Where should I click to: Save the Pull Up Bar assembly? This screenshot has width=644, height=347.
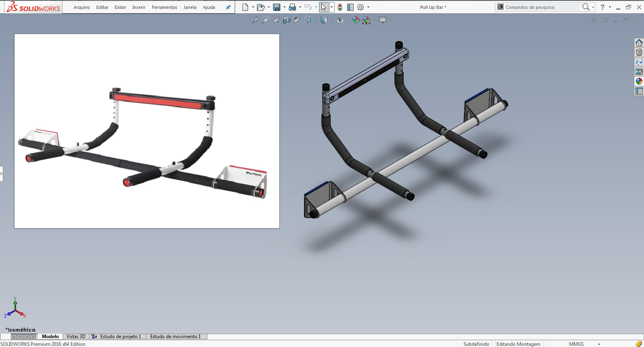click(277, 7)
